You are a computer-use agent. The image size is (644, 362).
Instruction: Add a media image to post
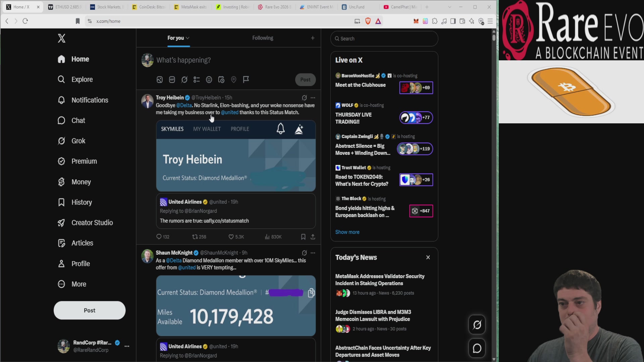coord(160,80)
